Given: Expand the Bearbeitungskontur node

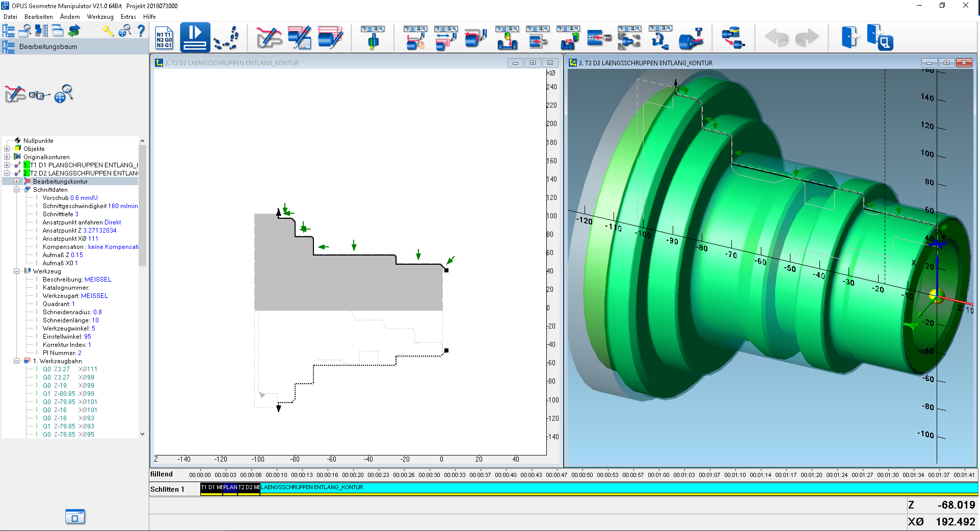Looking at the screenshot, I should pos(16,182).
